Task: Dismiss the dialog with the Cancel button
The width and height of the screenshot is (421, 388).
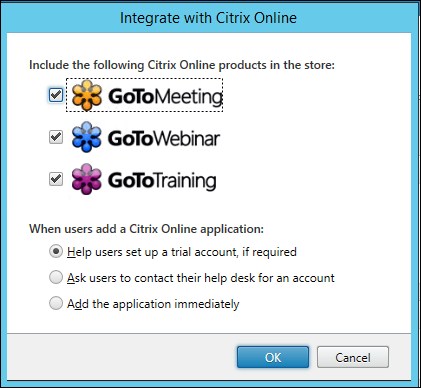Action: tap(353, 357)
